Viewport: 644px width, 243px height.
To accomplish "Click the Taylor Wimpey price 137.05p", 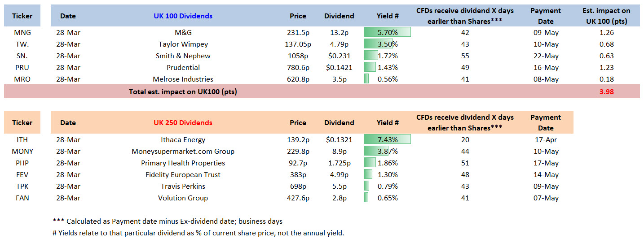I will click(298, 44).
